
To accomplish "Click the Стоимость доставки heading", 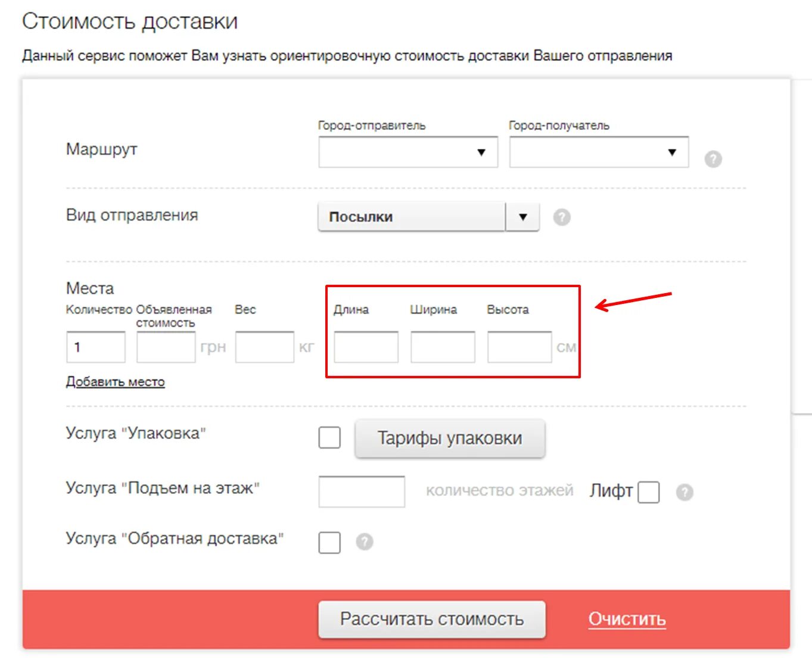I will [130, 21].
